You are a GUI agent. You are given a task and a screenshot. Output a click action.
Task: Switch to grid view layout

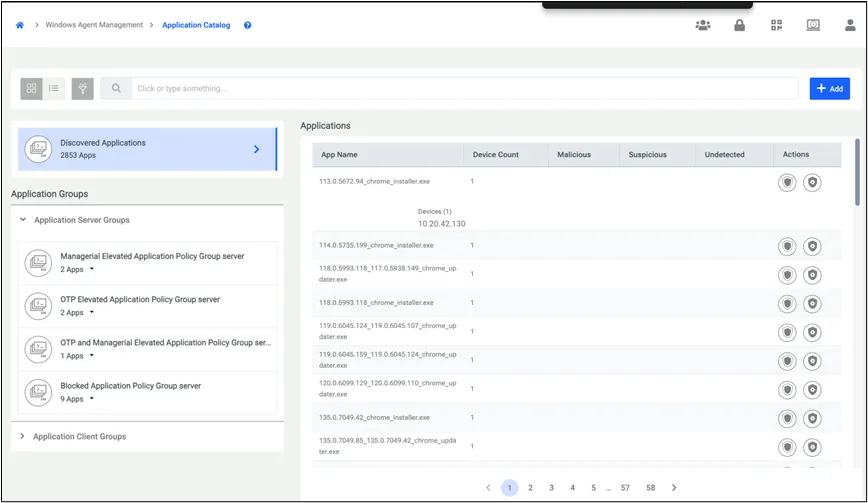coord(32,88)
